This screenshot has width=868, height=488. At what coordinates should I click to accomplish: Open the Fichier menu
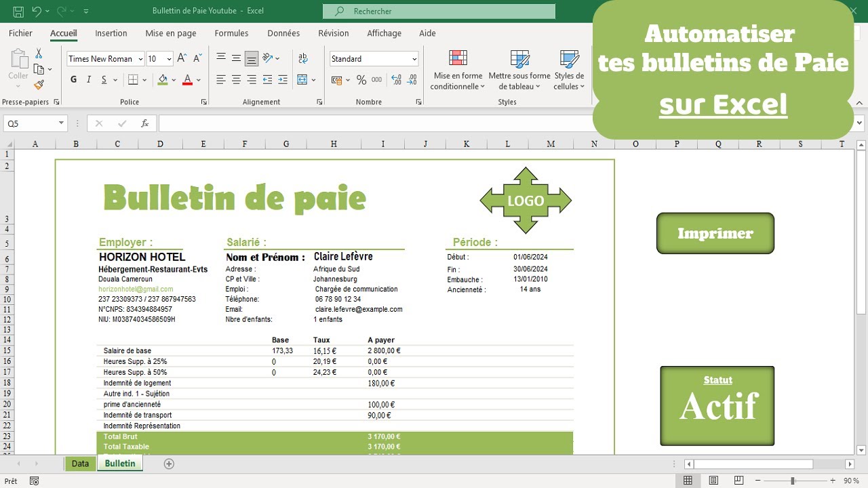(20, 33)
